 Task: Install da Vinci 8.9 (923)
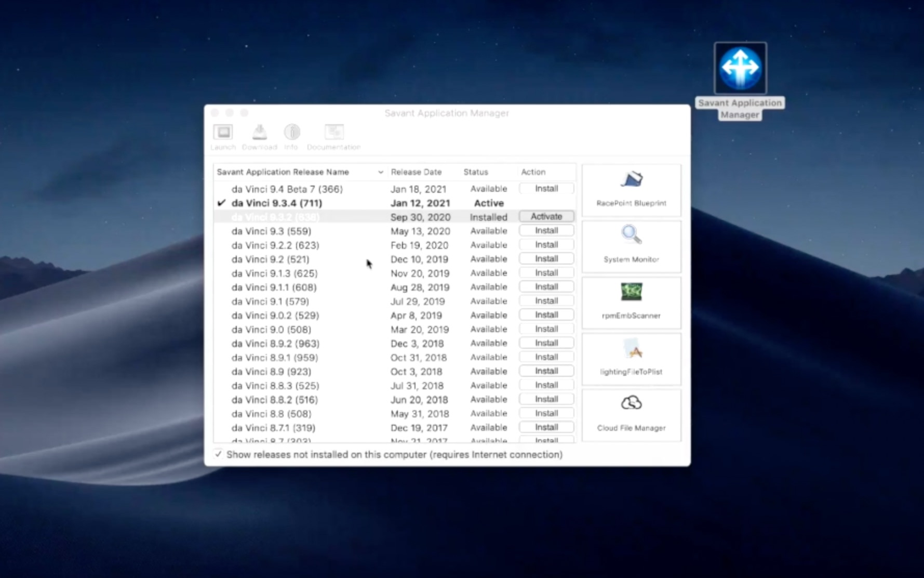(546, 371)
